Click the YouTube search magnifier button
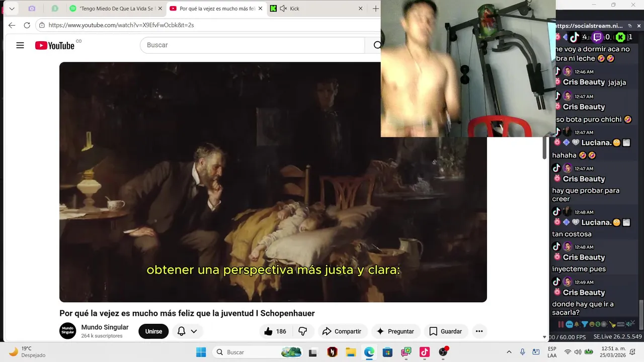644x362 pixels. [x=376, y=45]
